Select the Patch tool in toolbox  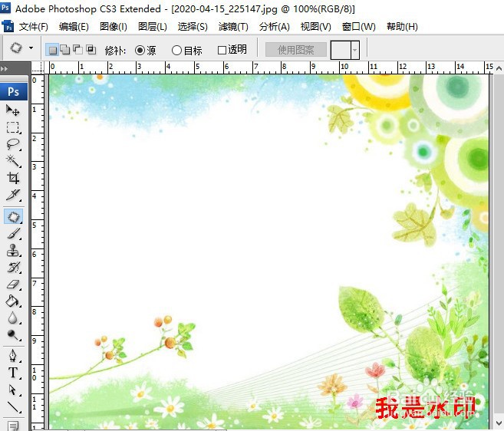point(13,216)
